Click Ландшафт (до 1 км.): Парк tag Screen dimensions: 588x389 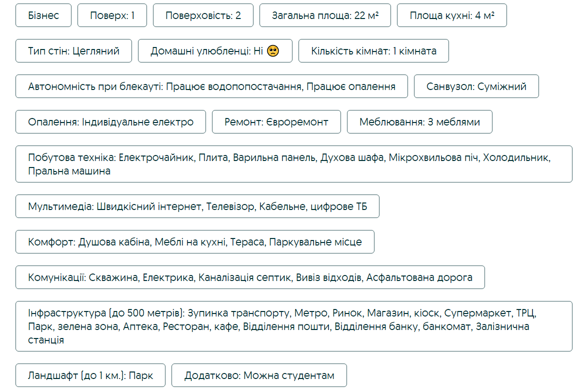pos(90,375)
